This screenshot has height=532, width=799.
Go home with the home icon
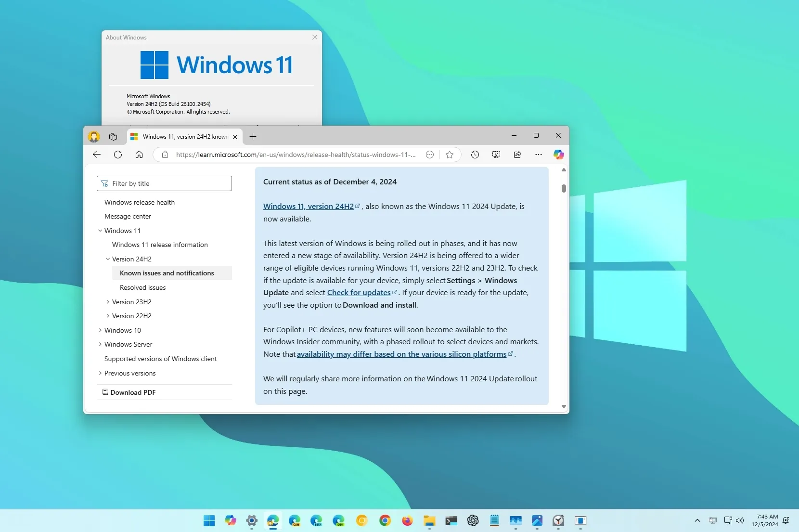click(139, 155)
